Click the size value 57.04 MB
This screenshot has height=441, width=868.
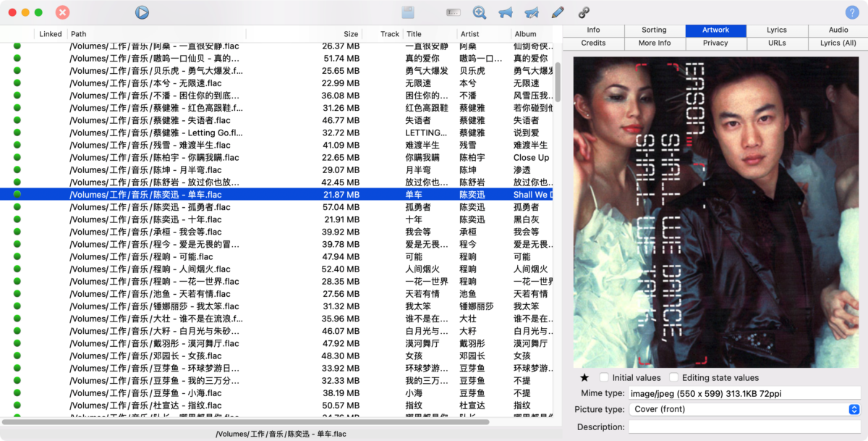click(x=341, y=207)
